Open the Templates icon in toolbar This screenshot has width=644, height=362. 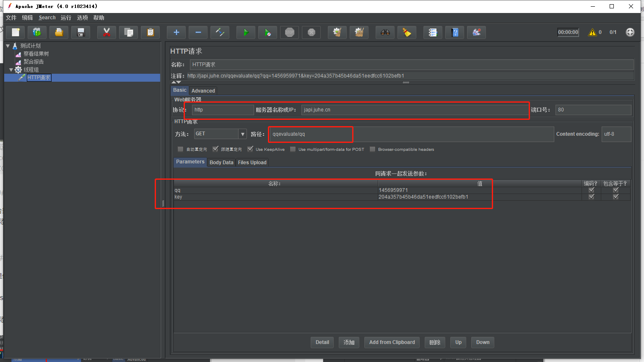point(37,32)
